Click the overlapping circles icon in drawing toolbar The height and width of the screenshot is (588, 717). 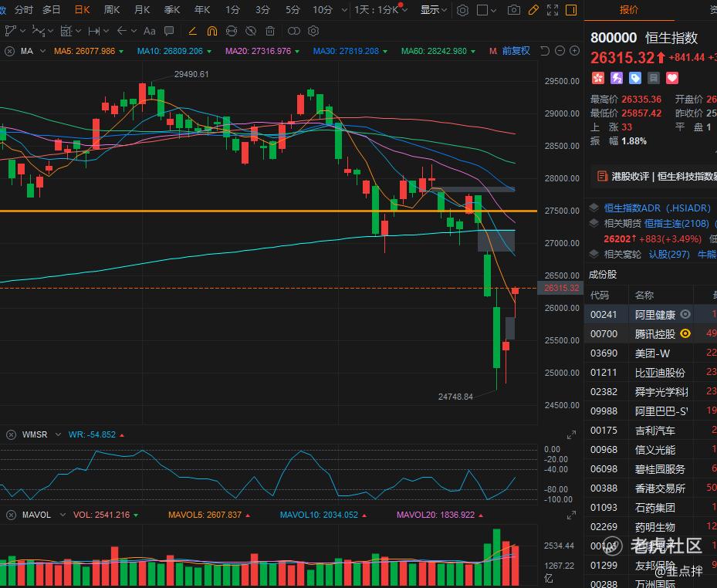click(293, 31)
